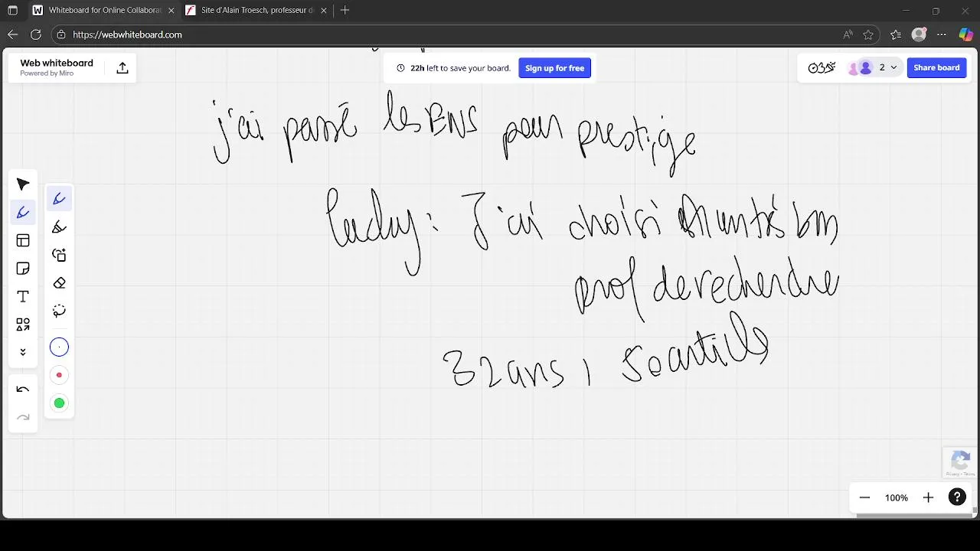The height and width of the screenshot is (551, 980).
Task: Go back to the previous page
Action: 12,34
